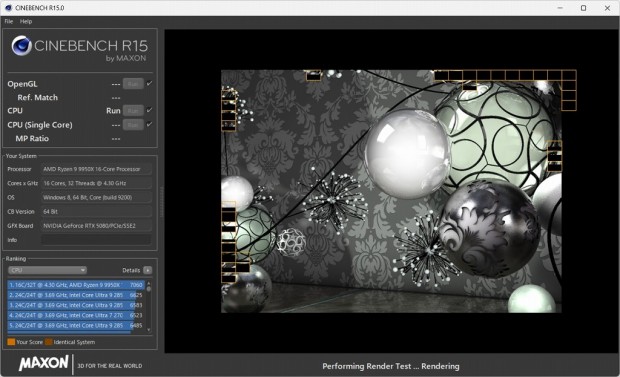Click the ranking list scroll up arrow
This screenshot has height=377, width=620.
pos(149,283)
